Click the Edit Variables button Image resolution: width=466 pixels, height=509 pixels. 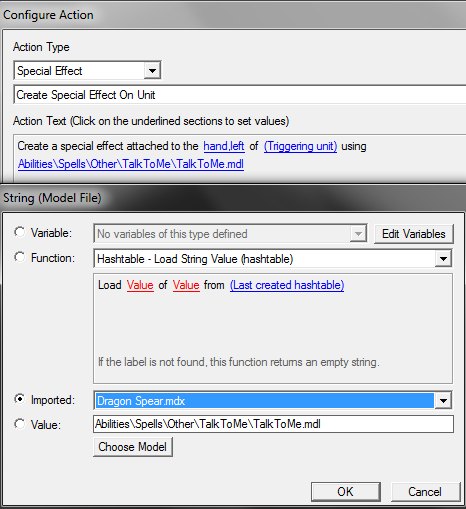point(413,234)
